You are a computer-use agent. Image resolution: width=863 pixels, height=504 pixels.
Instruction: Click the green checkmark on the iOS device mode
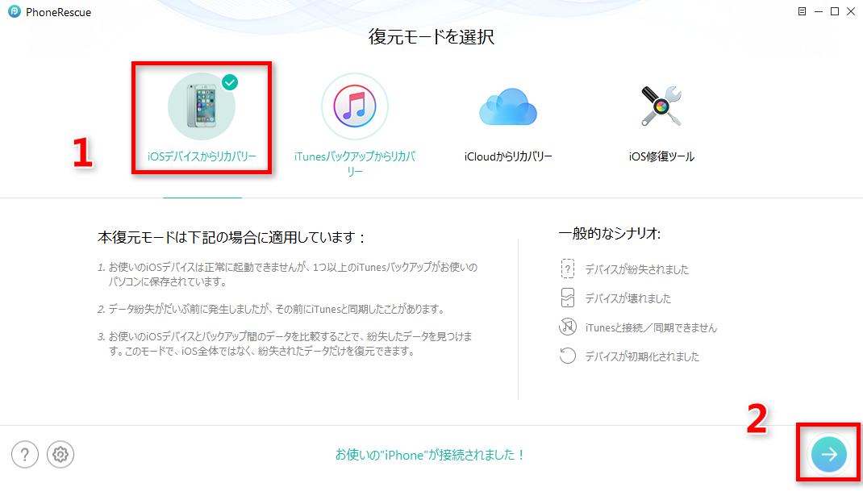(x=230, y=82)
